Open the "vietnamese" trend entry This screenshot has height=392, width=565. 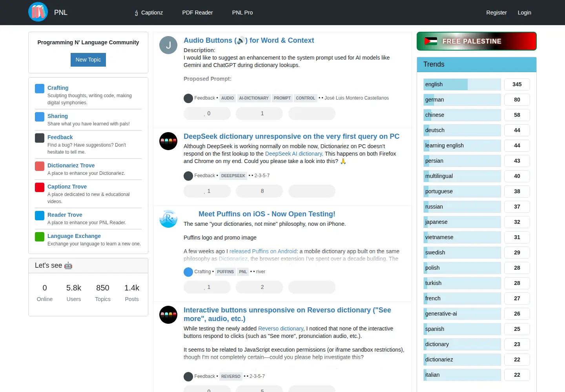coord(462,237)
